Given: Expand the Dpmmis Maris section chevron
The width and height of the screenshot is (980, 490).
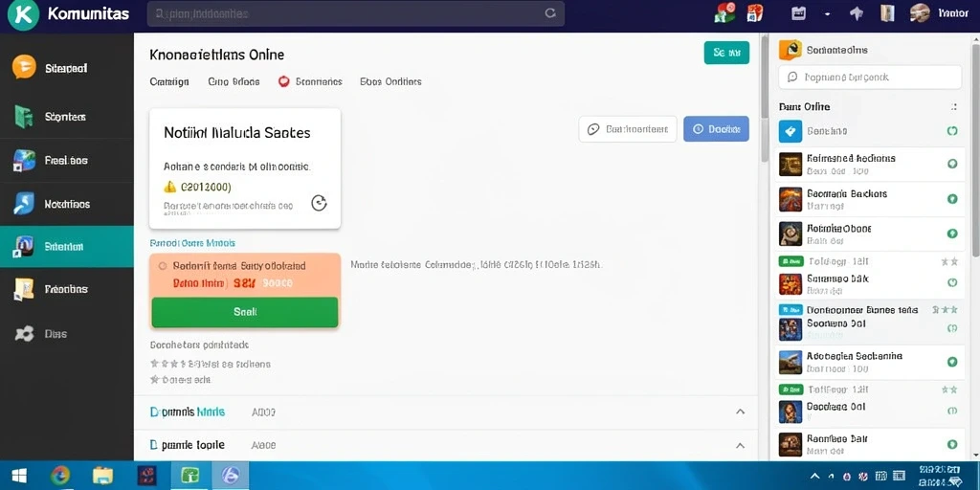Looking at the screenshot, I should [741, 412].
